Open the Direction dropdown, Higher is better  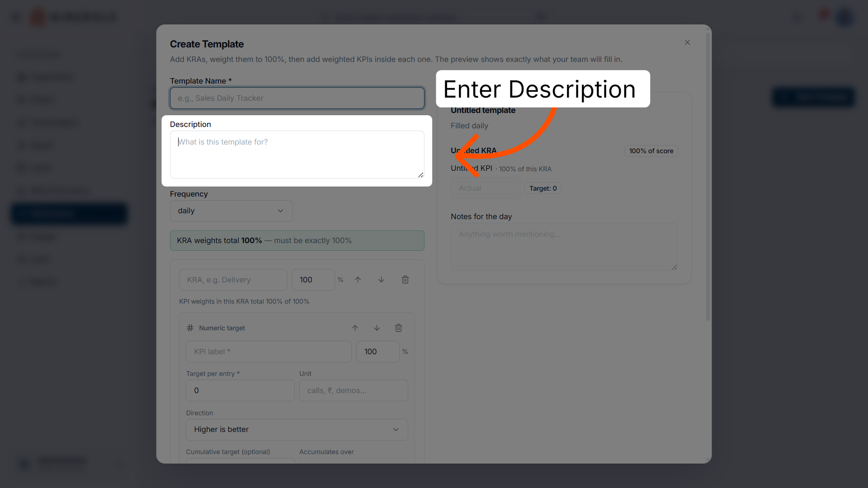[297, 430]
